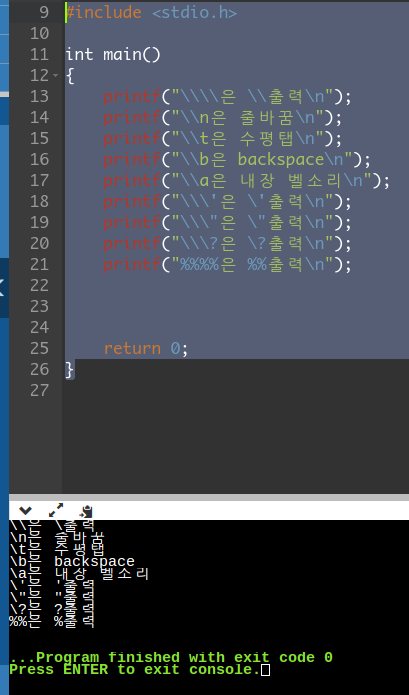Click the printf line with \?출력
Screen dimensions: 409x695
coord(227,244)
